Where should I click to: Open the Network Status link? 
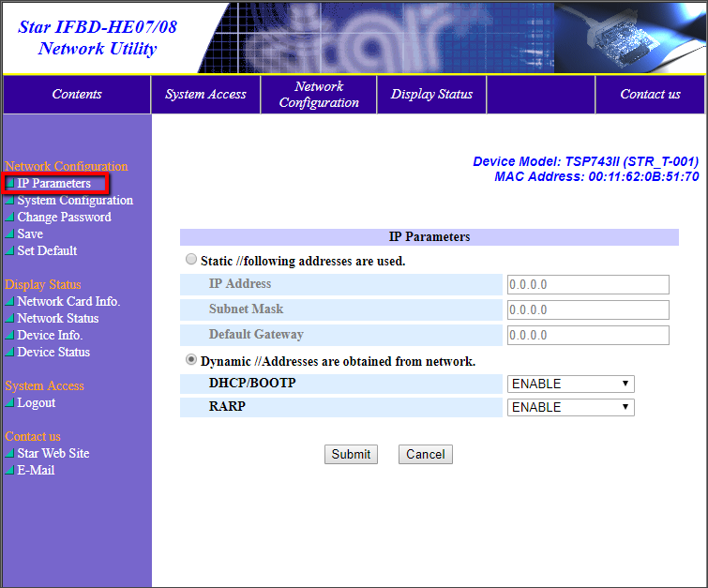(x=58, y=319)
